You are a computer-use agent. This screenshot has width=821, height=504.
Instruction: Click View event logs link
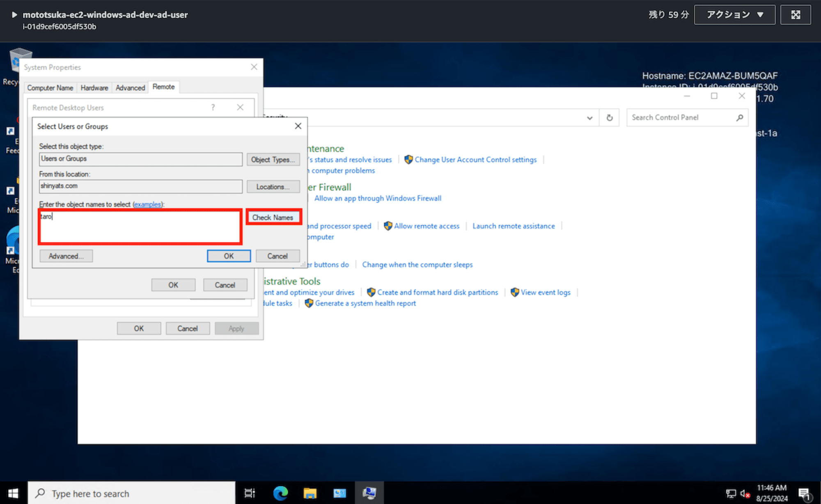click(x=545, y=292)
